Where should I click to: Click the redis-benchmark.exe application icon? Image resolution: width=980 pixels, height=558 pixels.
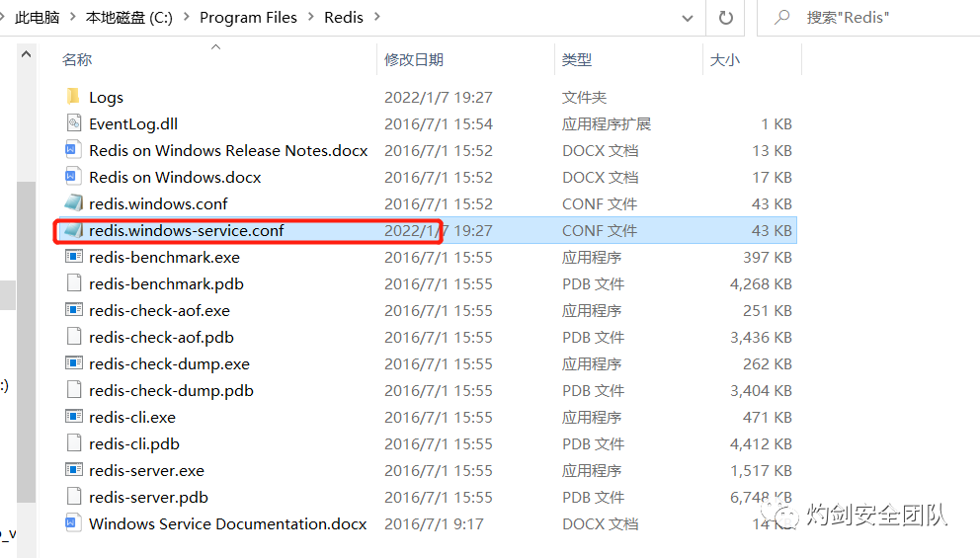[x=74, y=257]
